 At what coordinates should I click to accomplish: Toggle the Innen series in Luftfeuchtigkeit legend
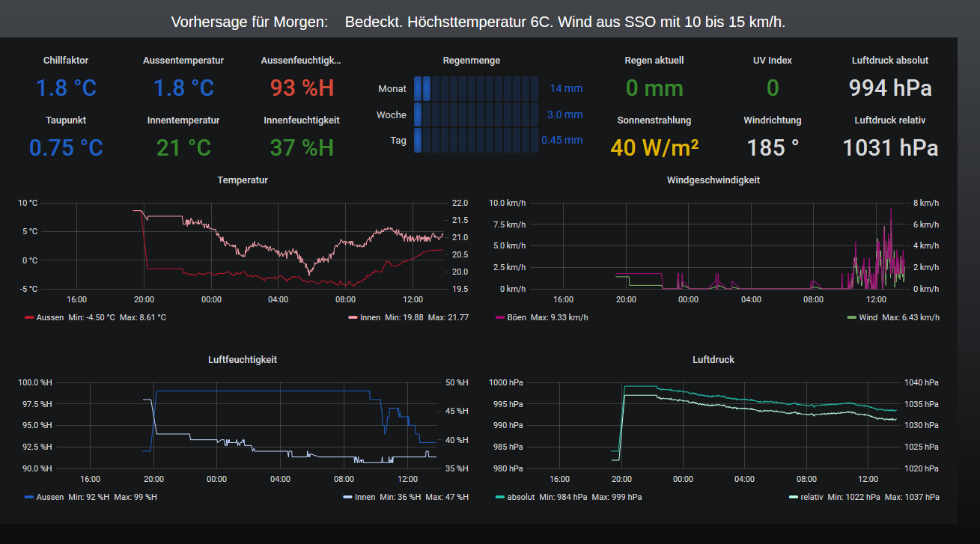(x=365, y=497)
